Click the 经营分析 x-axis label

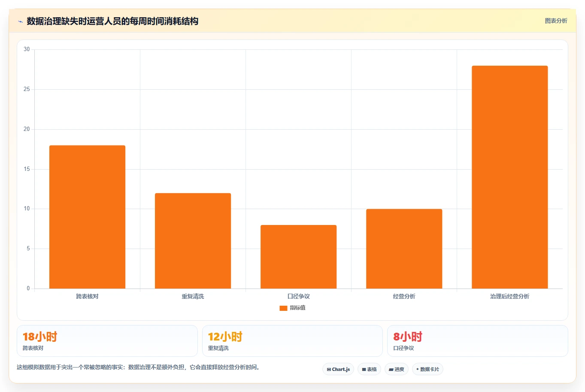pyautogui.click(x=404, y=296)
